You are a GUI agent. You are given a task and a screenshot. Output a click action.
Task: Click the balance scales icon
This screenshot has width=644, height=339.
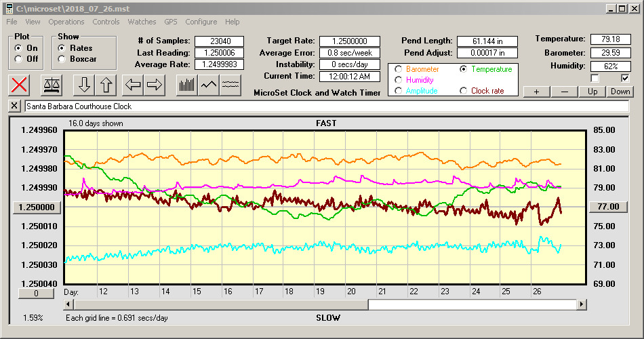coord(52,85)
